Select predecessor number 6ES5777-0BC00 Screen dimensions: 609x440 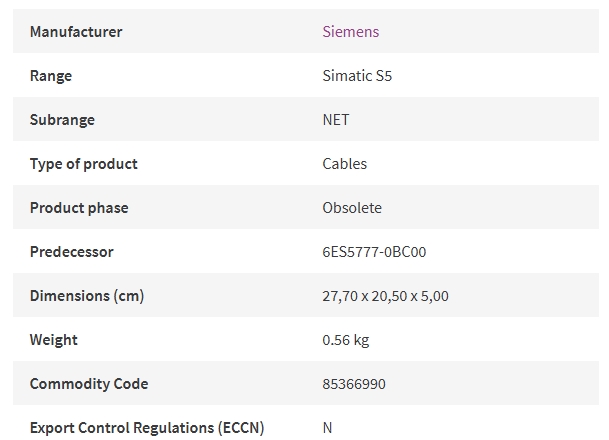click(374, 252)
